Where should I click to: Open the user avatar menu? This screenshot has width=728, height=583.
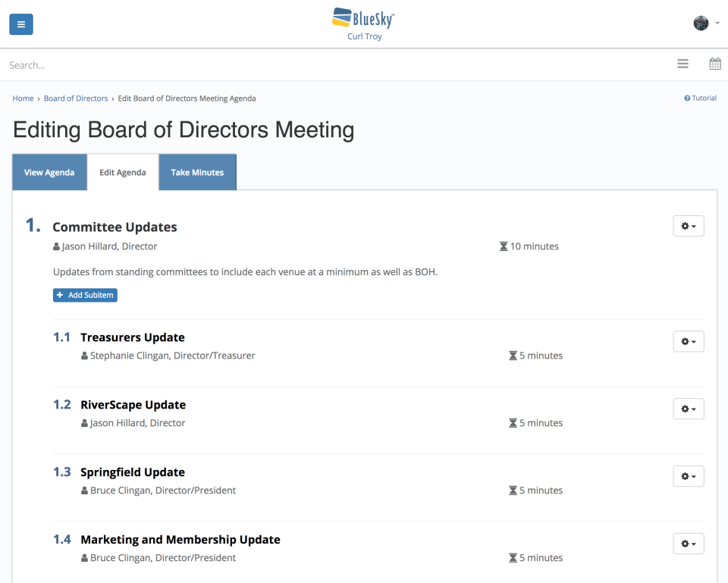[x=700, y=23]
